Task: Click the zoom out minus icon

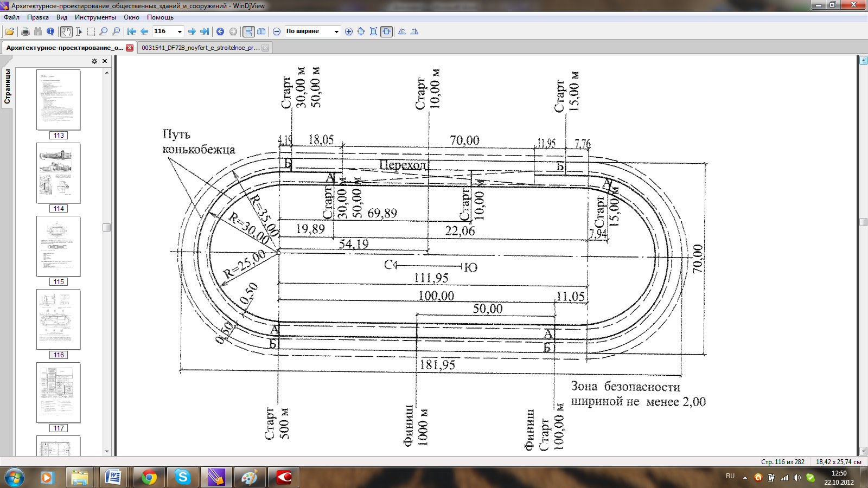Action: tap(277, 31)
